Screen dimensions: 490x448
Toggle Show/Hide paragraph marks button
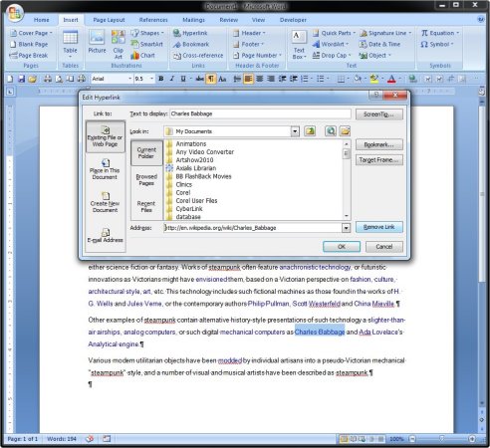[211, 79]
